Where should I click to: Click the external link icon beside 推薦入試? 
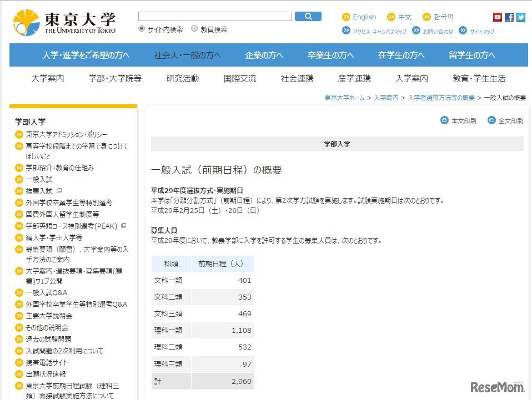[59, 191]
